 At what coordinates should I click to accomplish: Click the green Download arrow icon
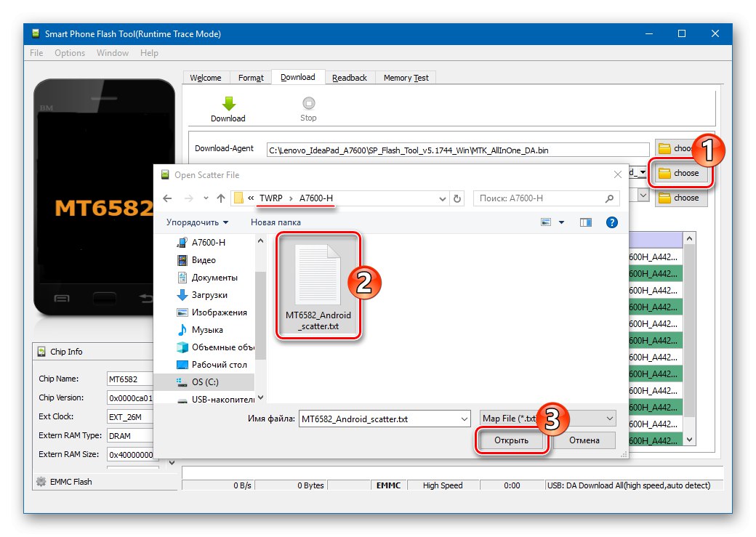point(228,103)
